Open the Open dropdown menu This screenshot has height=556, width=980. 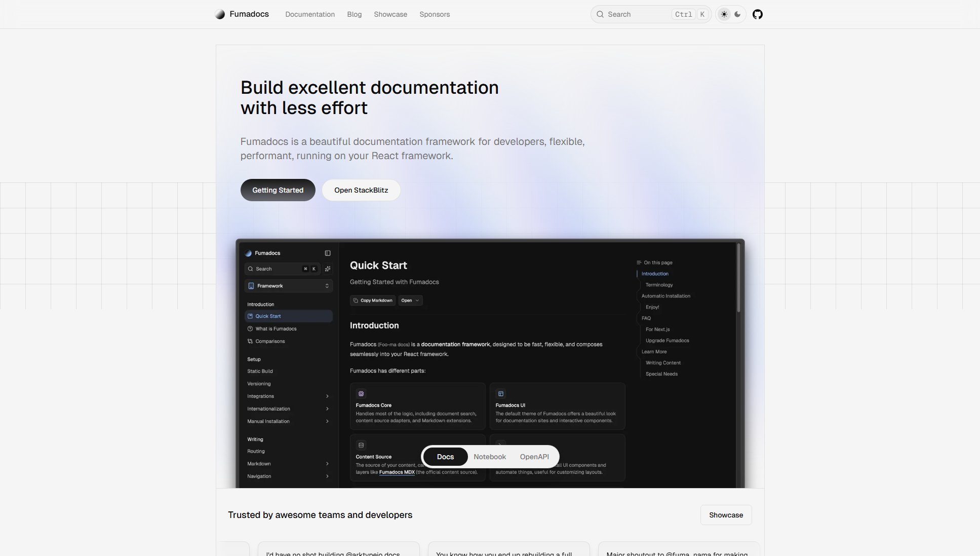(410, 301)
